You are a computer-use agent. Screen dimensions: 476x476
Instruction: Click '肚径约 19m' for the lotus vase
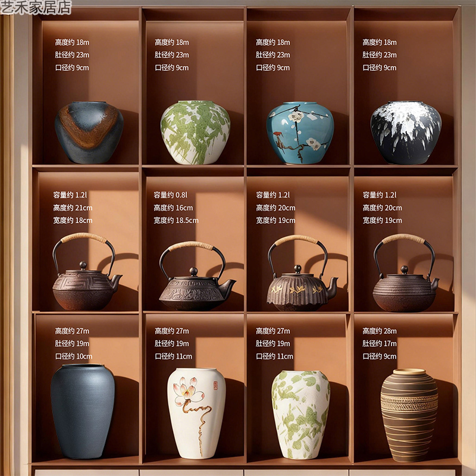(x=171, y=344)
